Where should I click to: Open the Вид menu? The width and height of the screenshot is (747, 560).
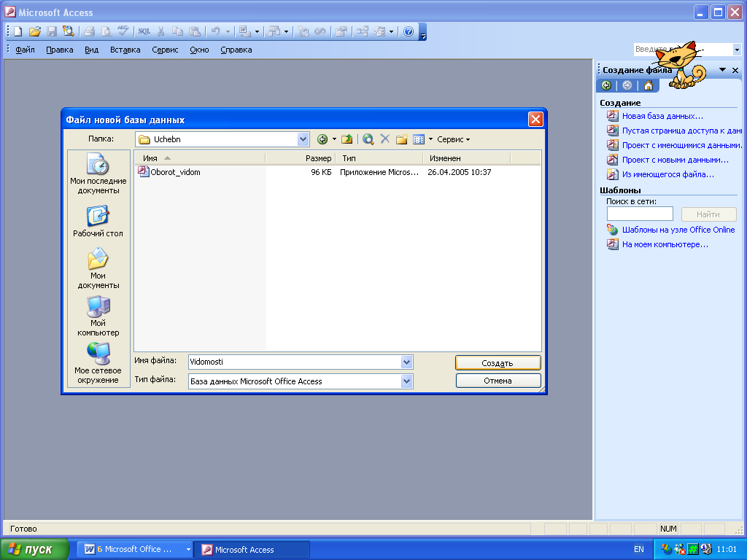(91, 50)
